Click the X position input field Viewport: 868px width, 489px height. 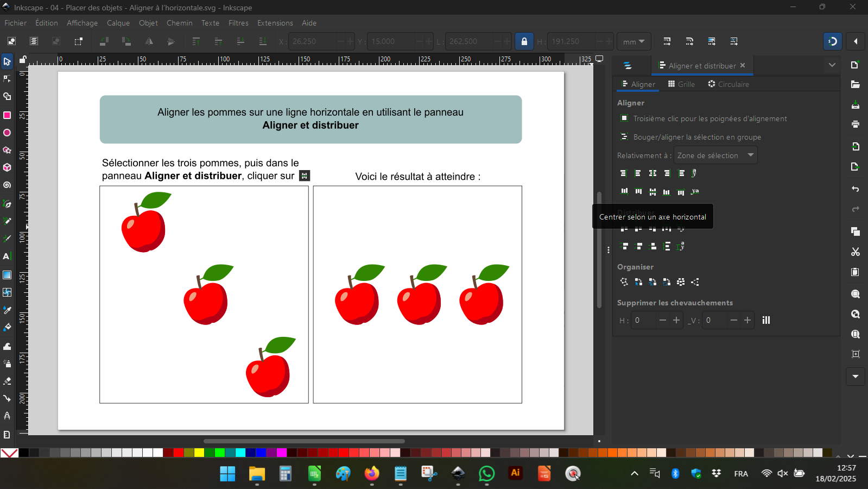tap(314, 41)
